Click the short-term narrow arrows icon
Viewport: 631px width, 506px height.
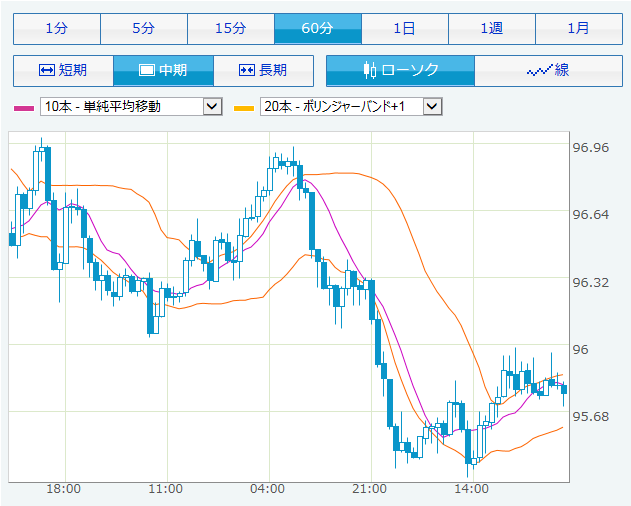tap(46, 71)
